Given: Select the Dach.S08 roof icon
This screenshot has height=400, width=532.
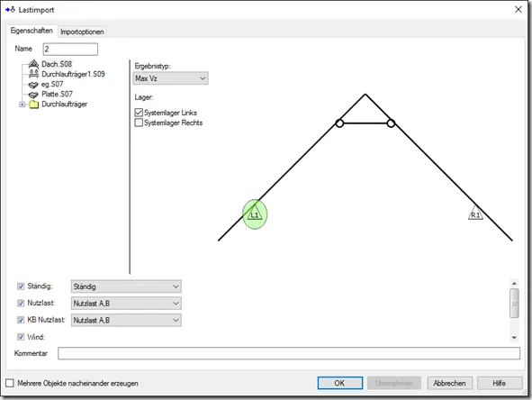Looking at the screenshot, I should (x=33, y=64).
